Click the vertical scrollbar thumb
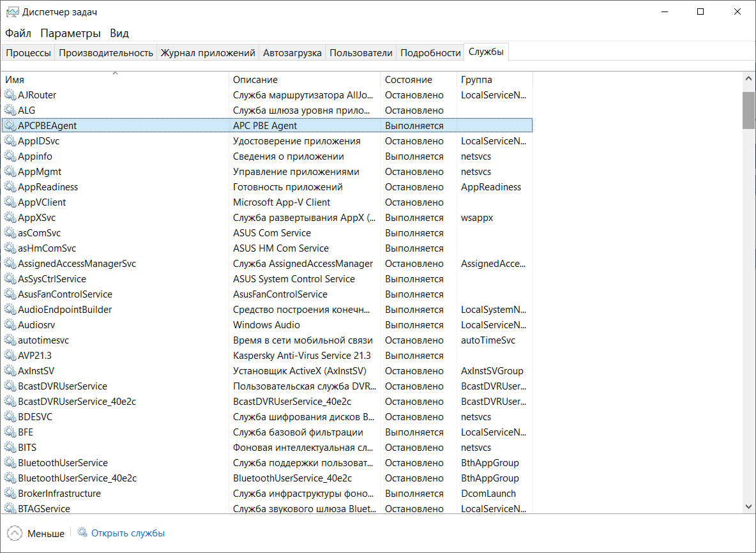This screenshot has width=756, height=553. [748, 110]
